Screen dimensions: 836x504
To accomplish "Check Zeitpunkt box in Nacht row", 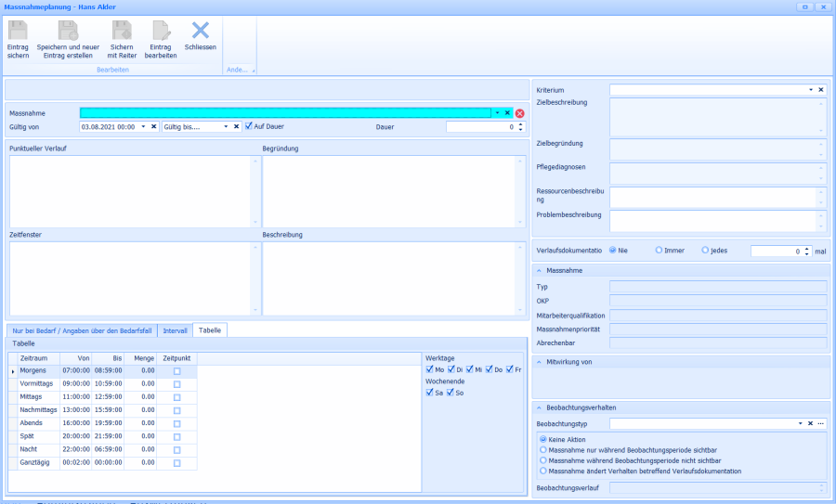I will click(177, 450).
